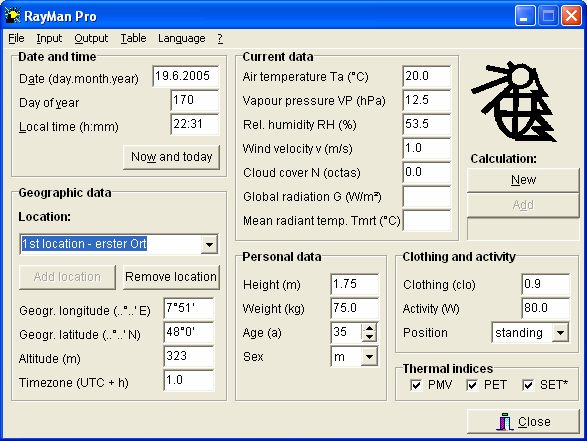Click the Remove location button
The width and height of the screenshot is (587, 441).
171,277
